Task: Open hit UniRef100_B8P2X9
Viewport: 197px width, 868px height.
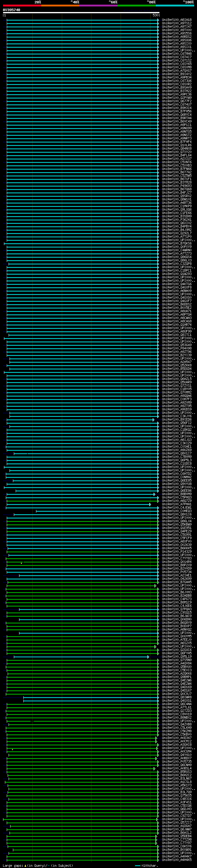Action: tap(177, 565)
